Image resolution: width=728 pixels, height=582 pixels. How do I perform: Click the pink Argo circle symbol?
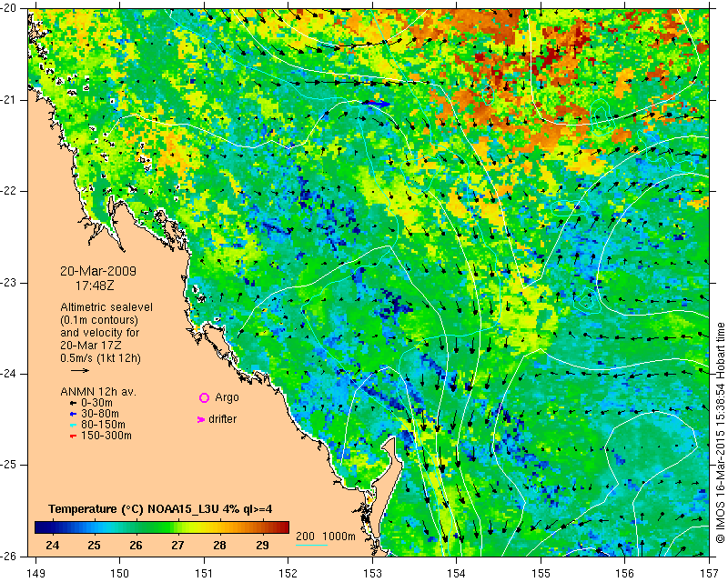click(204, 397)
